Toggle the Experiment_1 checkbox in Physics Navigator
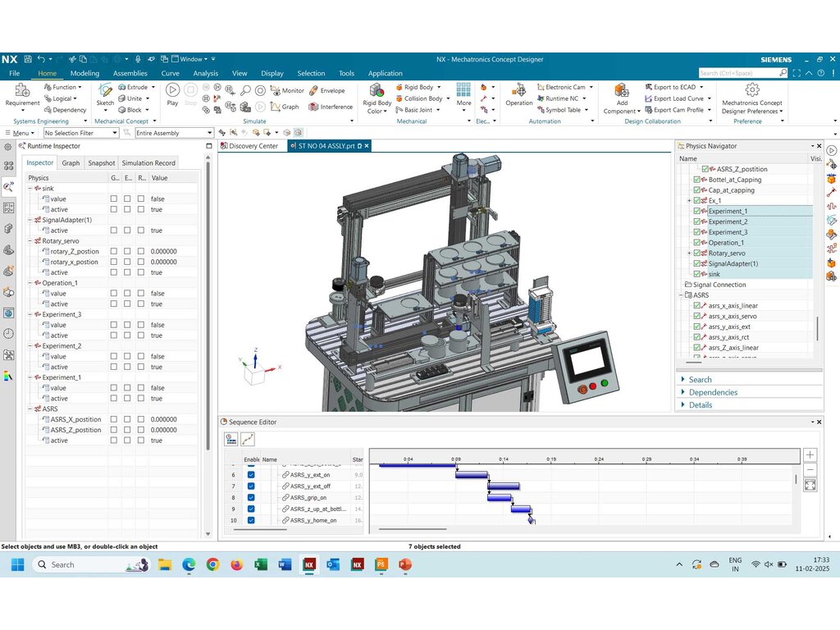Image resolution: width=840 pixels, height=630 pixels. [x=697, y=211]
